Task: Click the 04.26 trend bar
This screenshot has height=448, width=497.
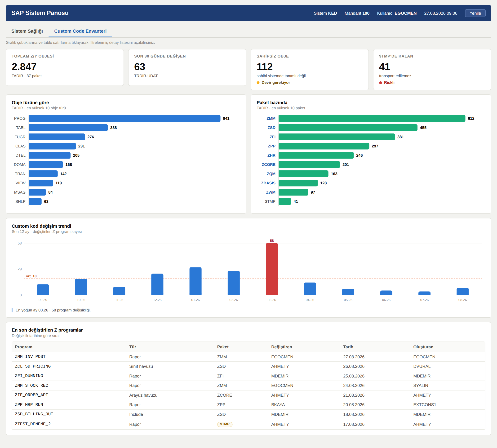Action: coord(310,289)
